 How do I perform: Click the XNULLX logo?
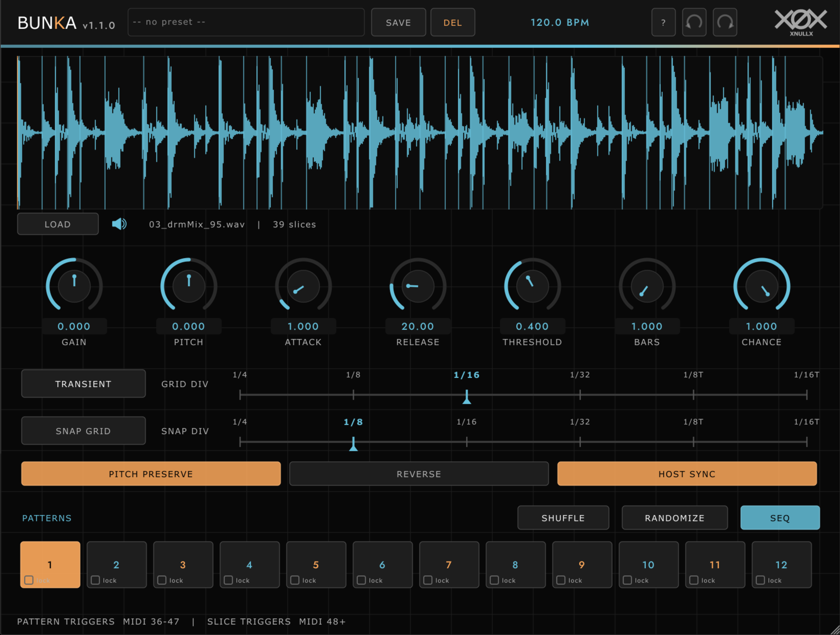[800, 22]
